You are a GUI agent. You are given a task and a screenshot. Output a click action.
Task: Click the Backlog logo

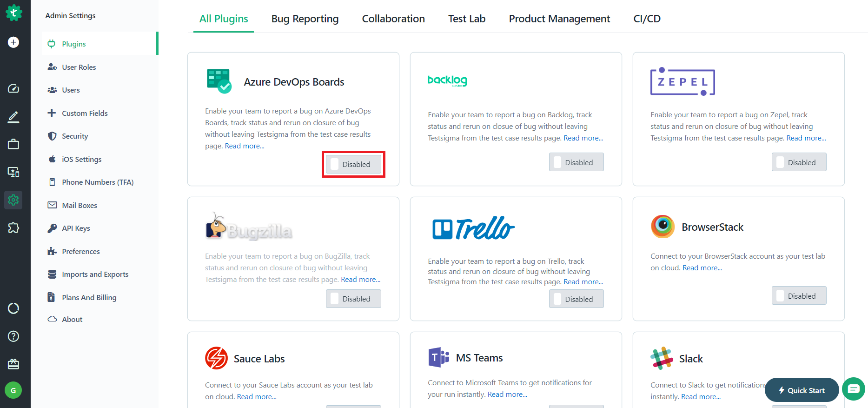tap(447, 80)
